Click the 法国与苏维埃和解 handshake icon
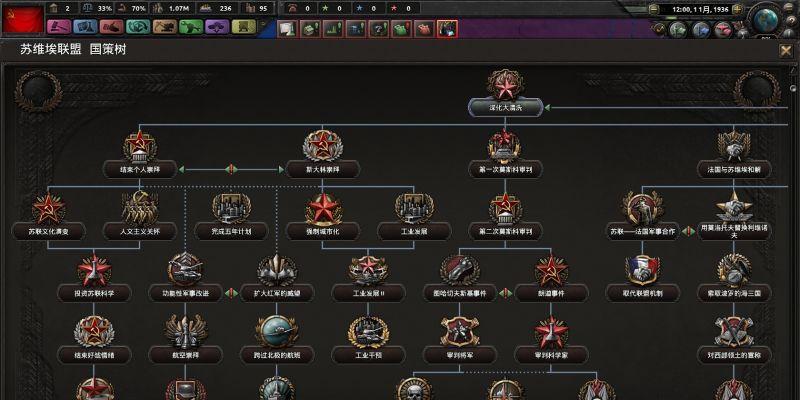 (x=734, y=145)
